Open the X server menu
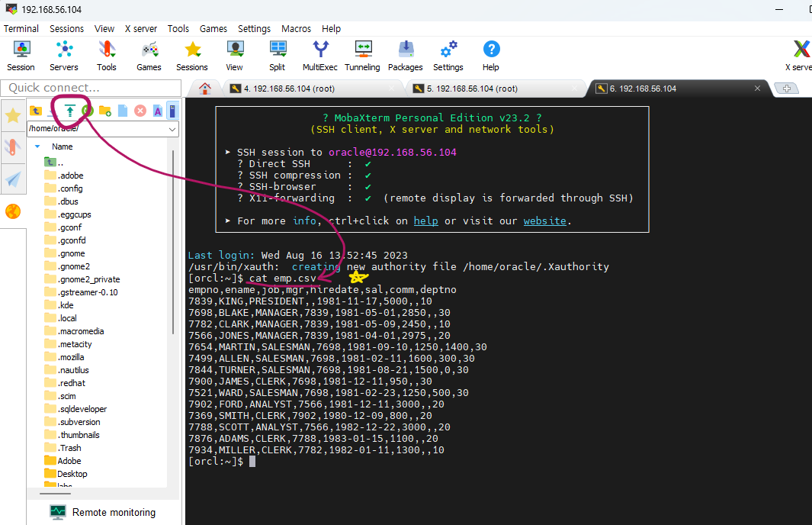Image resolution: width=812 pixels, height=525 pixels. pyautogui.click(x=141, y=28)
